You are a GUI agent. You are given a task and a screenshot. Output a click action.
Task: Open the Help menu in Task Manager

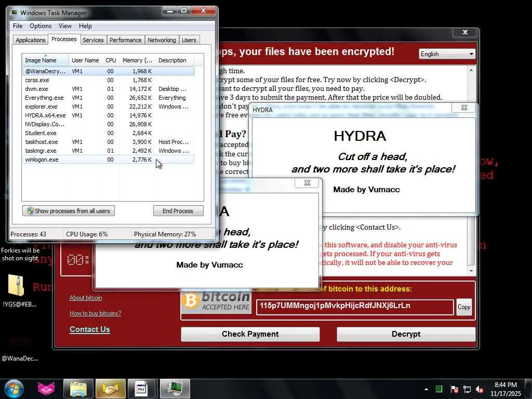85,26
